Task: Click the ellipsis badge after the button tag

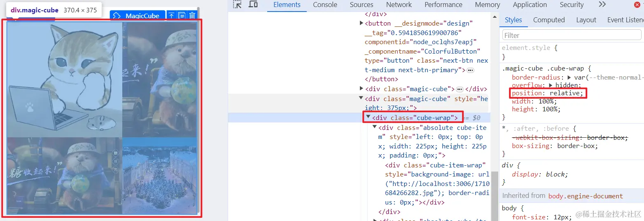Action: tap(470, 70)
